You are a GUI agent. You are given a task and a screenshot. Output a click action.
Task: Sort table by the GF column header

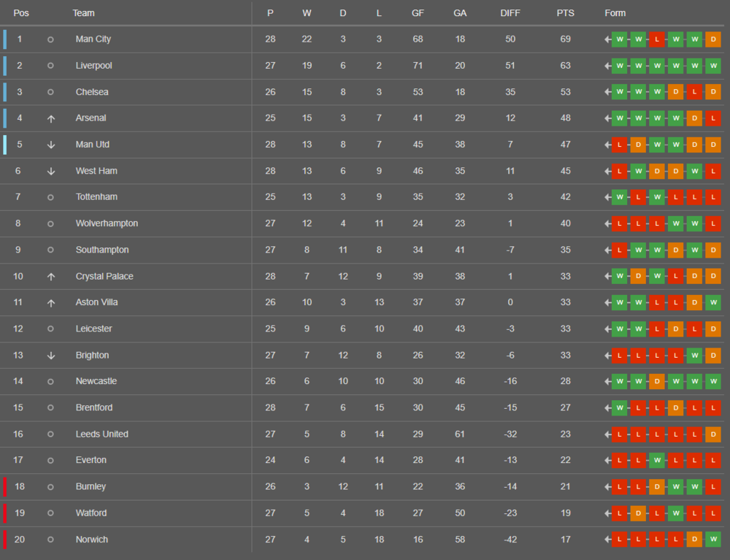click(x=418, y=13)
